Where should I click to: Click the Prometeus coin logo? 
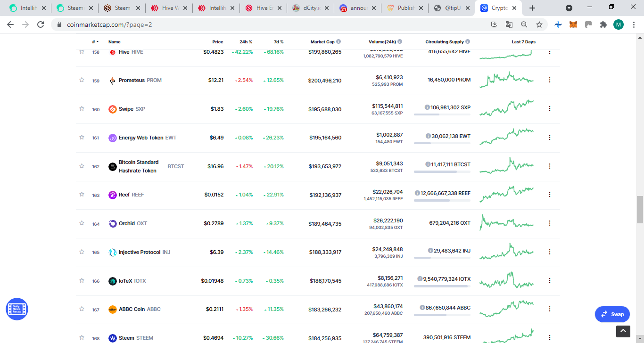click(113, 81)
